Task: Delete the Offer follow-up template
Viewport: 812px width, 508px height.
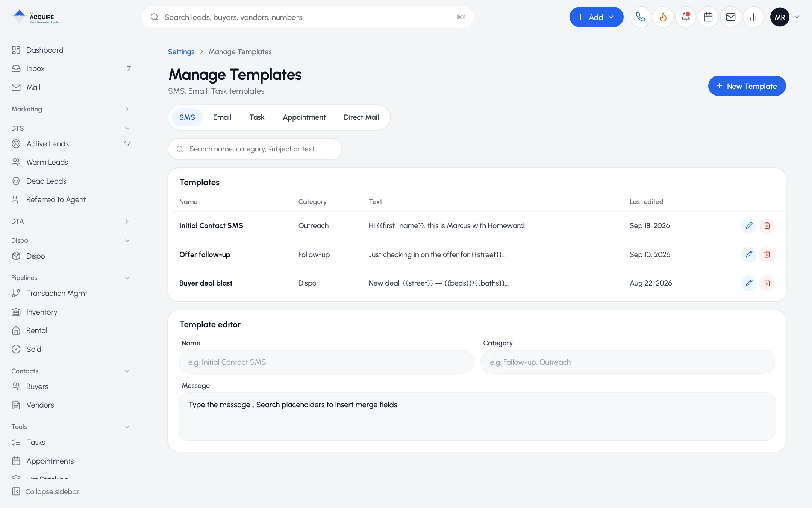Action: (x=767, y=254)
